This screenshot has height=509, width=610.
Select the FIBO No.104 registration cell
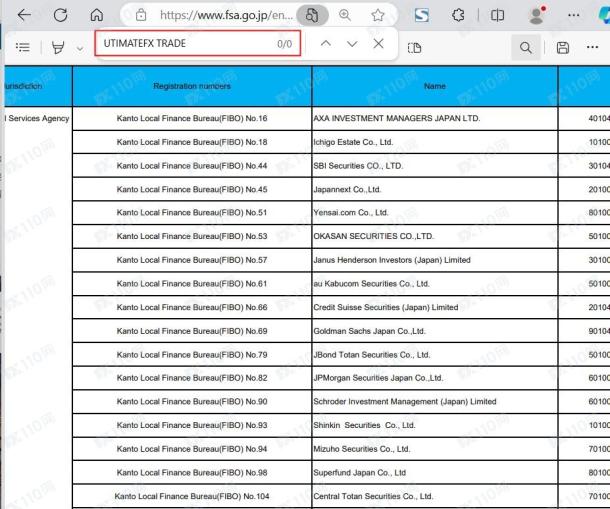pos(192,497)
